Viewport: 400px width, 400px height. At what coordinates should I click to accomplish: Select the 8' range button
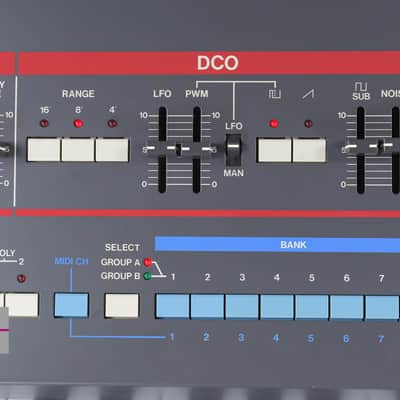(78, 150)
